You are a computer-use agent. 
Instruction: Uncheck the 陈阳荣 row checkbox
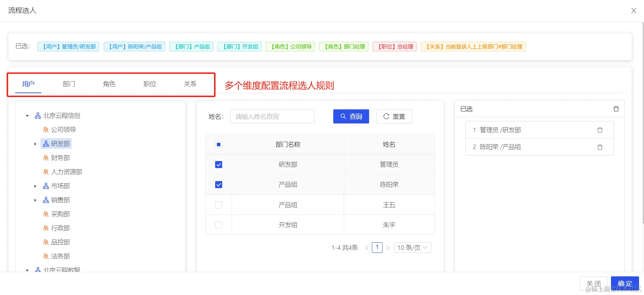click(219, 185)
